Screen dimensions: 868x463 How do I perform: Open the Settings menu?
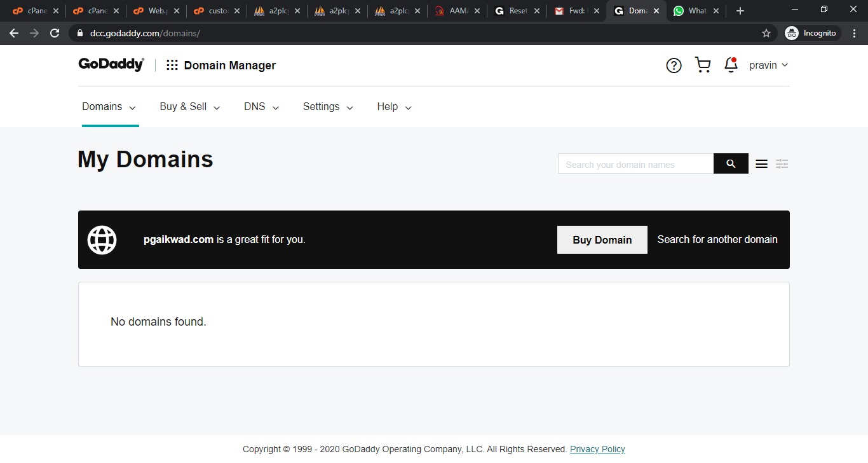pyautogui.click(x=328, y=107)
